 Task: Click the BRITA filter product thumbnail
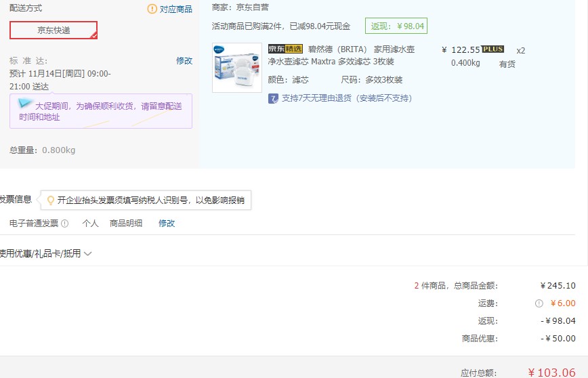click(237, 68)
